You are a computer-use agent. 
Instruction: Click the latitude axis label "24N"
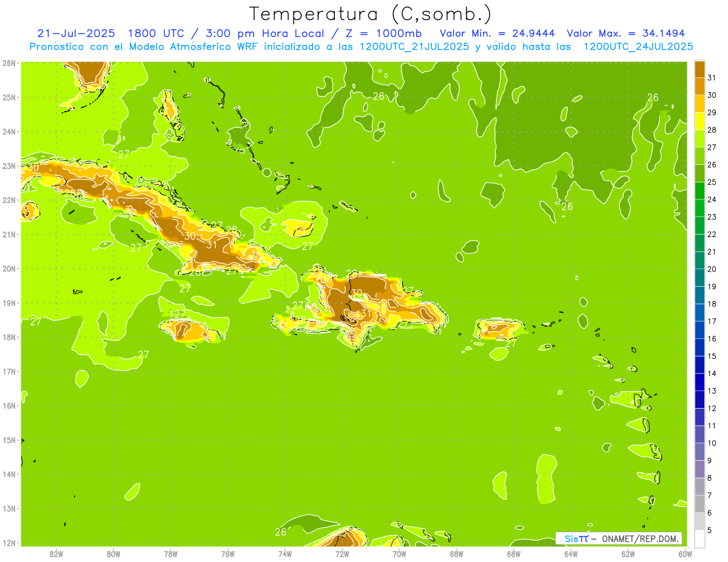[x=8, y=132]
